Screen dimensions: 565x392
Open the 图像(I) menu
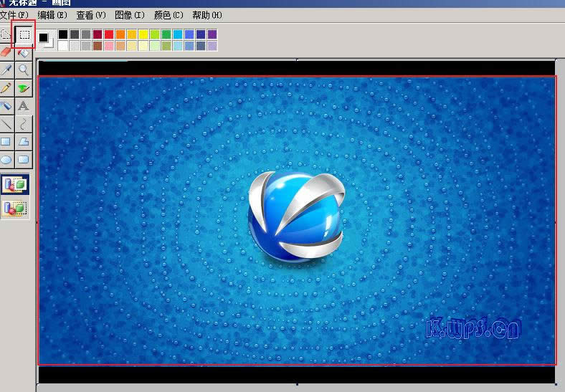[x=129, y=14]
